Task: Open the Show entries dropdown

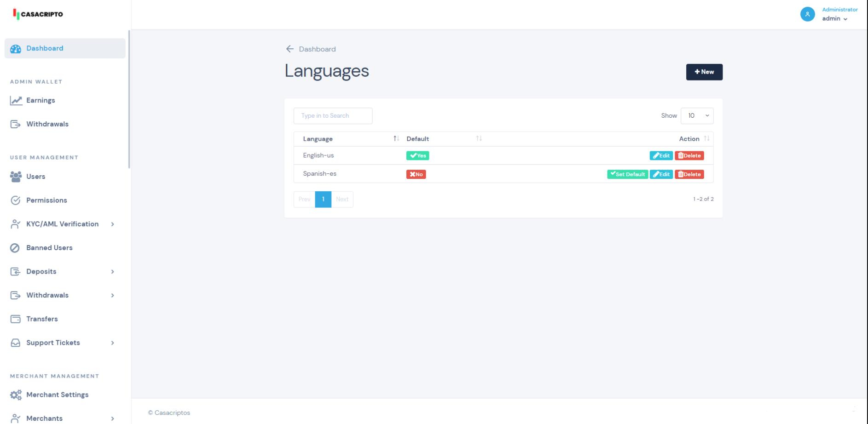Action: pyautogui.click(x=697, y=116)
